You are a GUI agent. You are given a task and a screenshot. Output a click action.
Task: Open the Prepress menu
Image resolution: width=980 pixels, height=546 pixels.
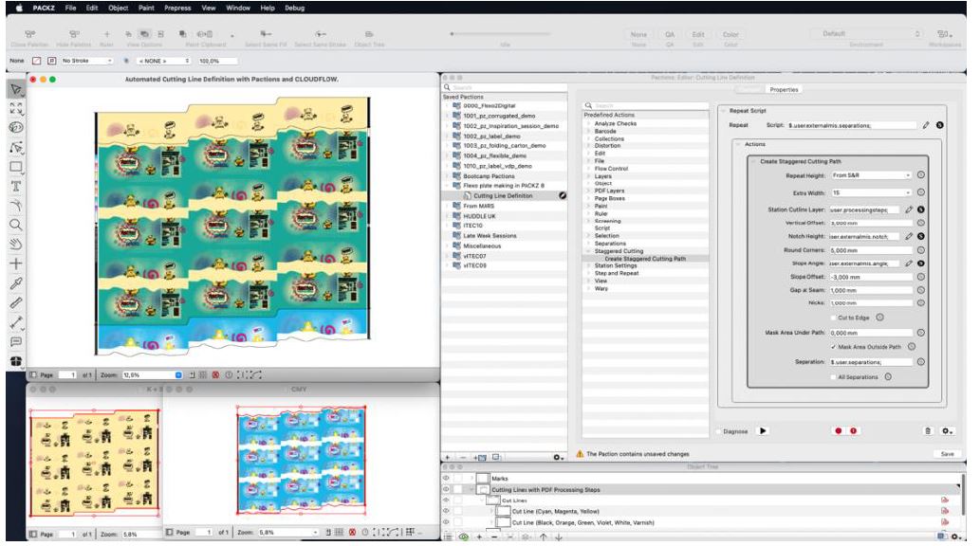181,8
